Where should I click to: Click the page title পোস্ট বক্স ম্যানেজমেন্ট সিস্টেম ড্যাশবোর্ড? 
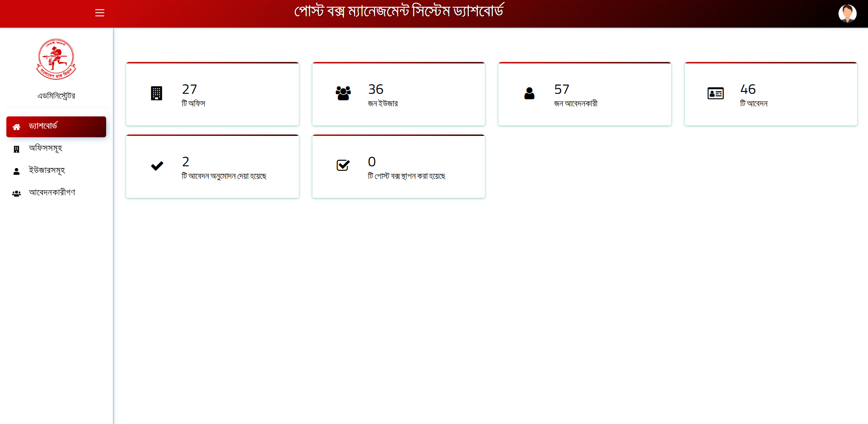click(399, 11)
